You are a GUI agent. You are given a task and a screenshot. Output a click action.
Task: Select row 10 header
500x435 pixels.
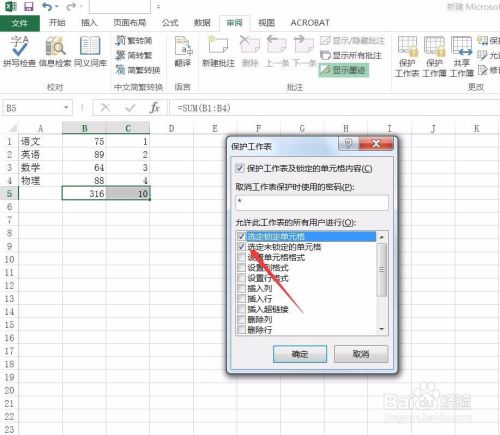(9, 259)
